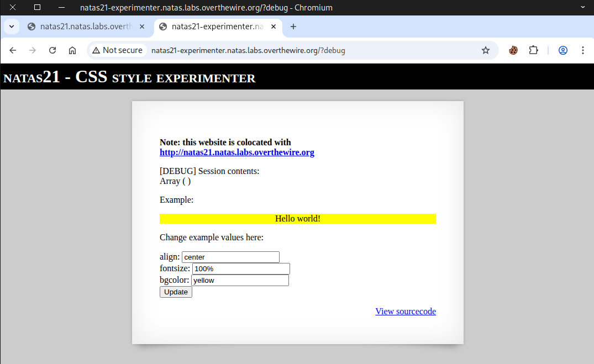Viewport: 594px width, 364px height.
Task: Go to browser home page icon
Action: coord(72,50)
